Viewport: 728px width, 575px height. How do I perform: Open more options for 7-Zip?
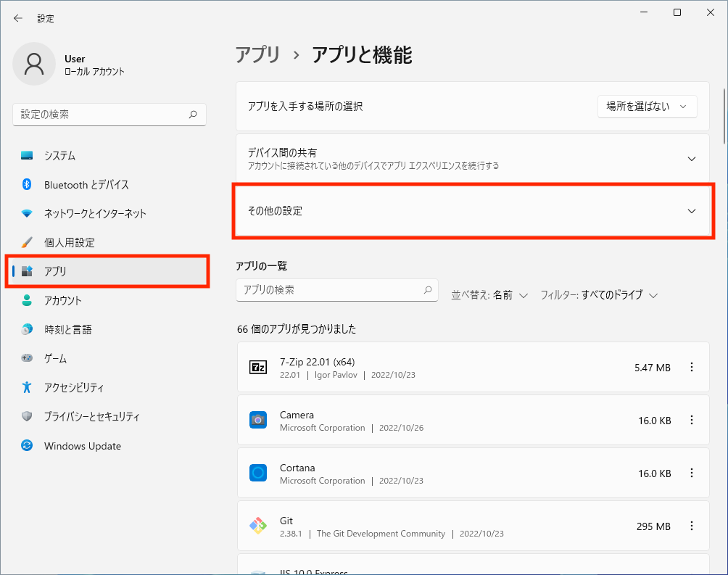pyautogui.click(x=691, y=368)
